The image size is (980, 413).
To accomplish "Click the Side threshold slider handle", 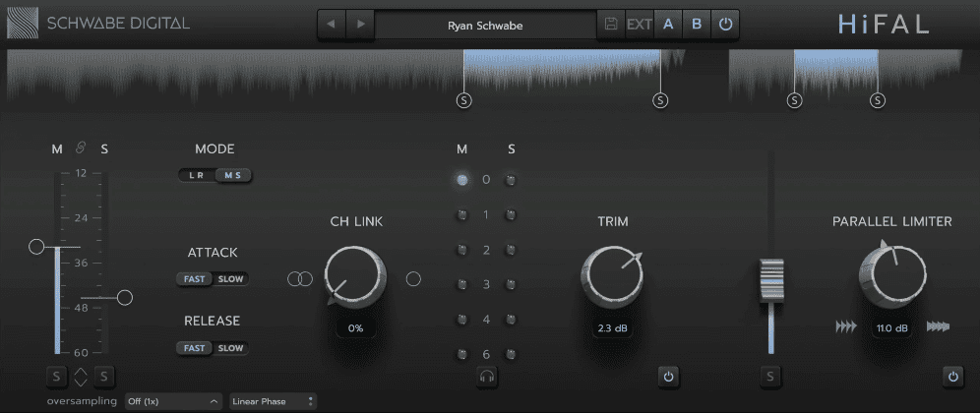I will coord(125,297).
